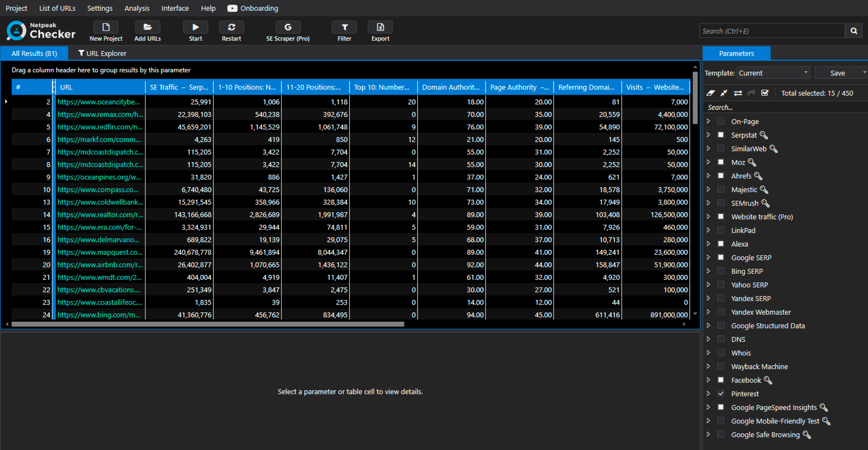868x450 pixels.
Task: Click the Netpeak Checker logo
Action: tap(41, 30)
